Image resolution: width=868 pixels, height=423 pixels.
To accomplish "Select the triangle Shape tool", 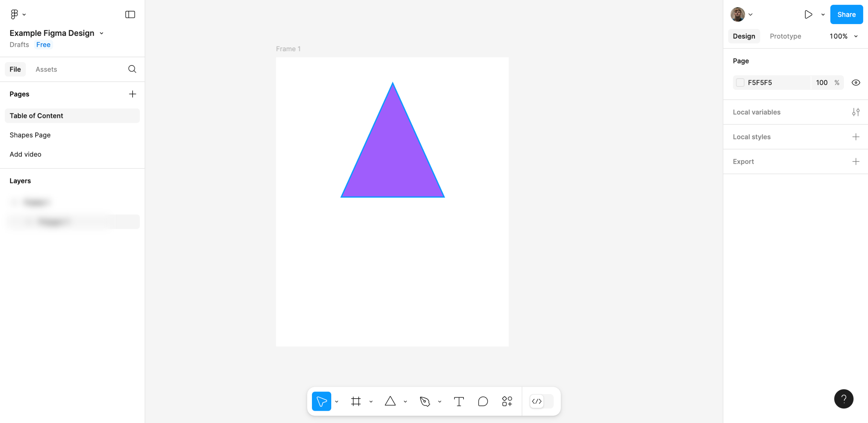I will 390,401.
